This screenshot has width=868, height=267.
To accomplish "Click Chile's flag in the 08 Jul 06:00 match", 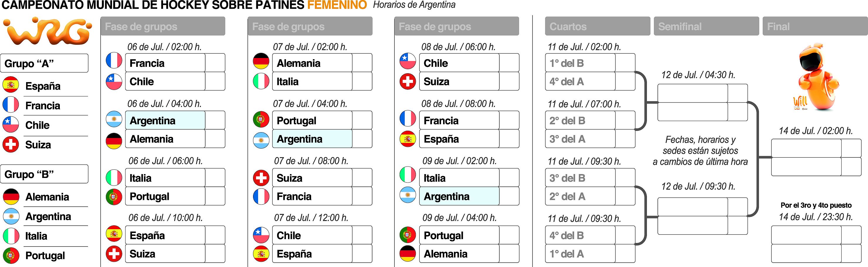I will tap(407, 61).
